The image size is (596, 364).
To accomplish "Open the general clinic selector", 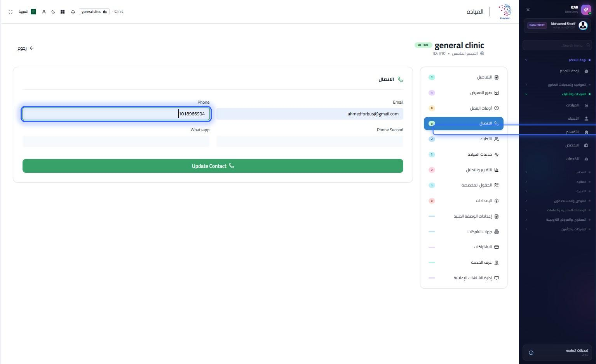I will [94, 12].
